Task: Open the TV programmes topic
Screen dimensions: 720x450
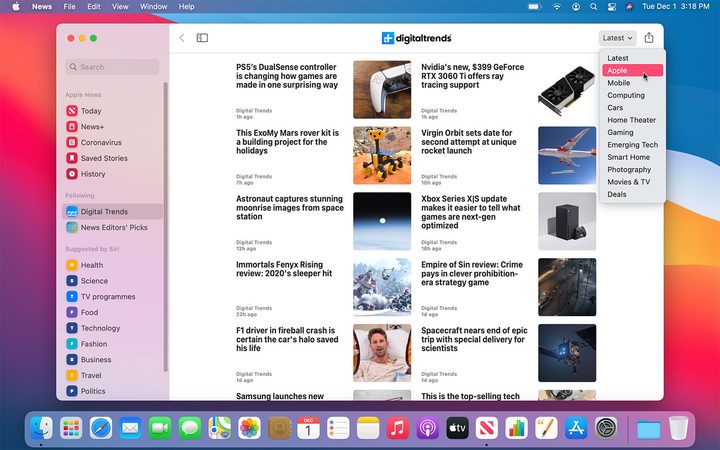Action: pyautogui.click(x=113, y=297)
